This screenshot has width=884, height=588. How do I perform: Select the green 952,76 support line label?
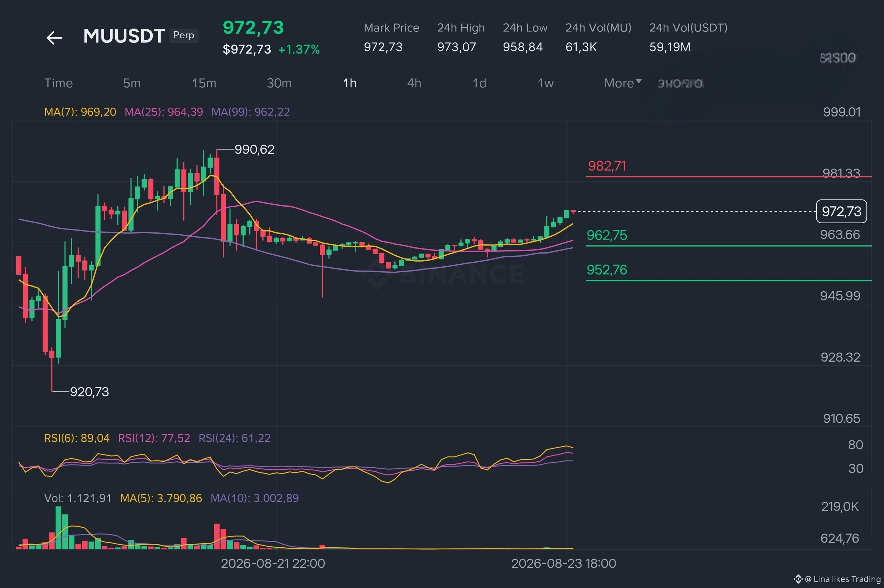(x=607, y=269)
